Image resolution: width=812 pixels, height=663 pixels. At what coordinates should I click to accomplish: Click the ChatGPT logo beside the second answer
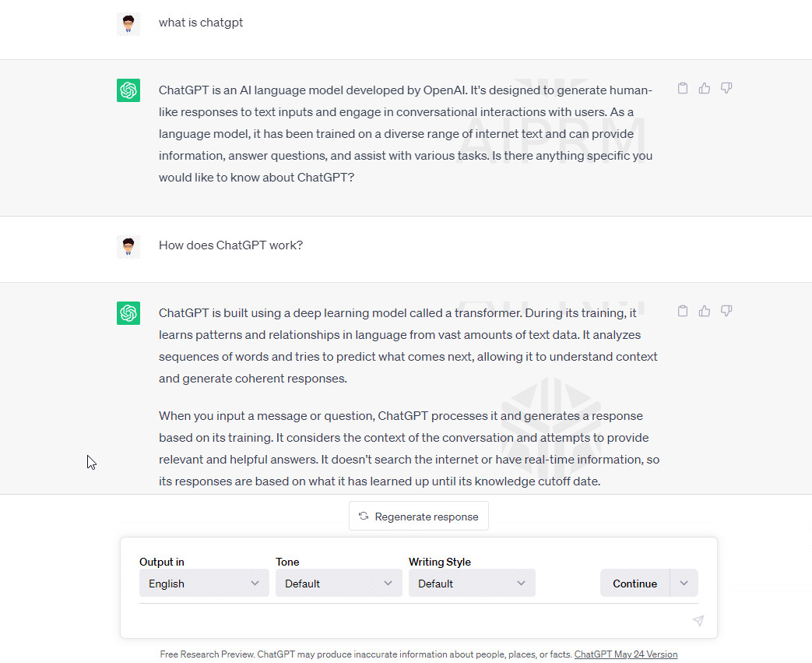(x=128, y=313)
